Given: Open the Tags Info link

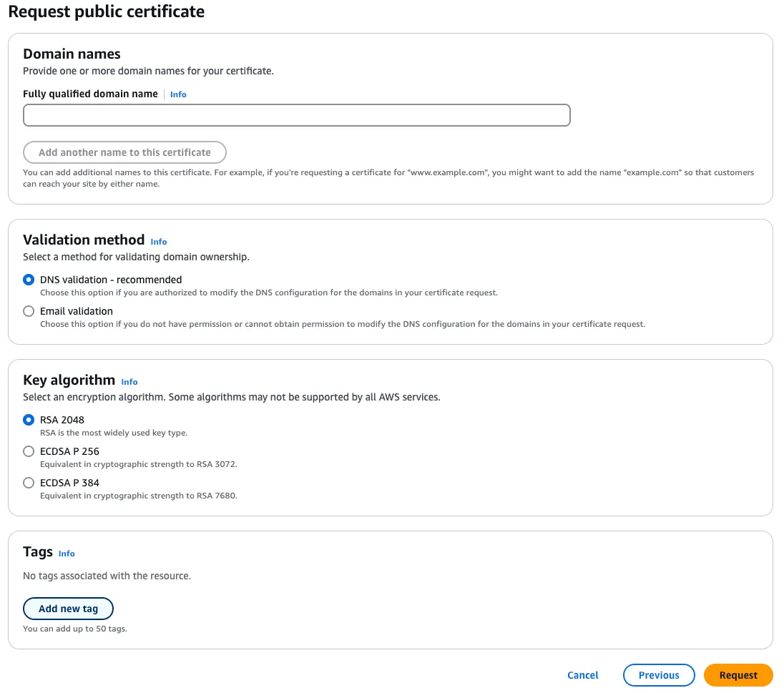Looking at the screenshot, I should (67, 554).
